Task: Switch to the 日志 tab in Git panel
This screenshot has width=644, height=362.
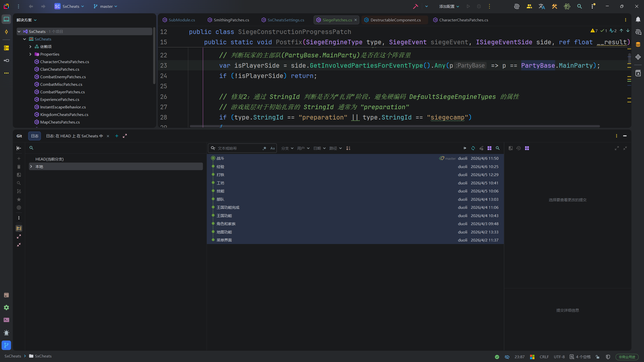Action: [34, 136]
